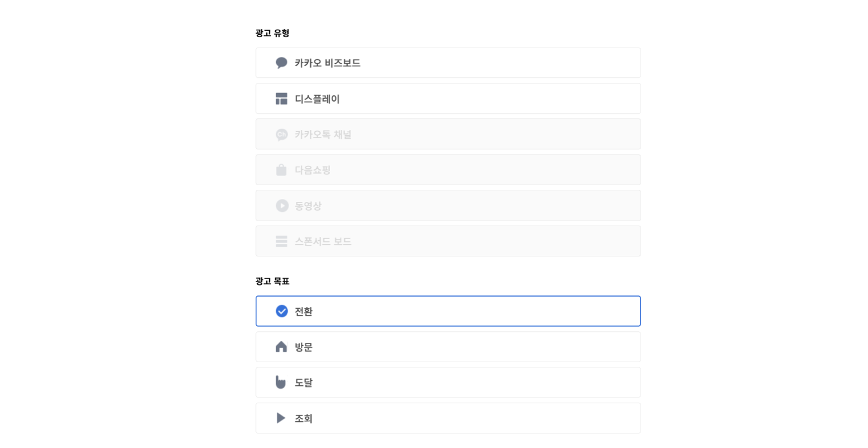This screenshot has height=448, width=868.
Task: Click the speech bubble icon for 카카오 비즈보드
Action: coord(281,63)
